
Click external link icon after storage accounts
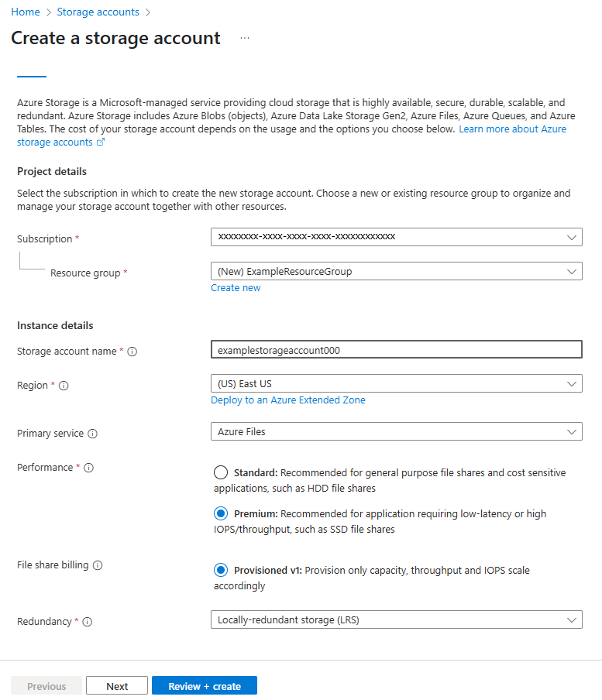point(101,142)
